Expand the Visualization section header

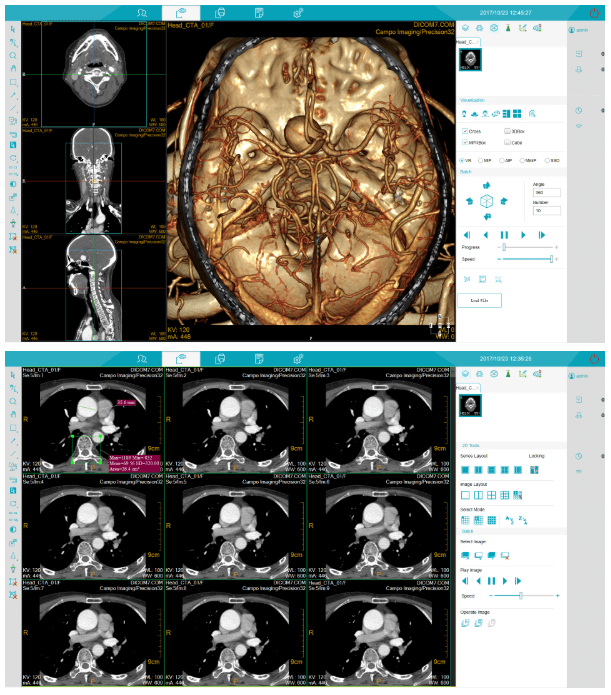click(x=472, y=101)
